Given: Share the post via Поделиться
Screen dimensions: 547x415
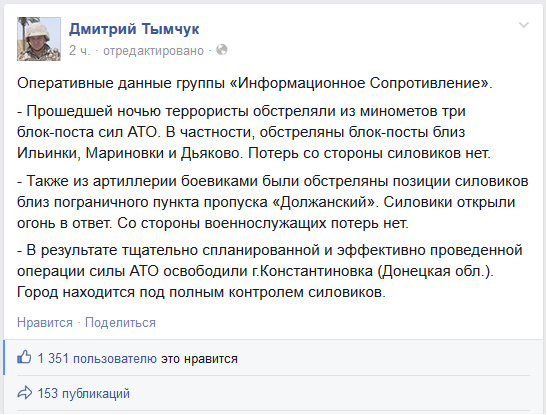Looking at the screenshot, I should pos(120,323).
